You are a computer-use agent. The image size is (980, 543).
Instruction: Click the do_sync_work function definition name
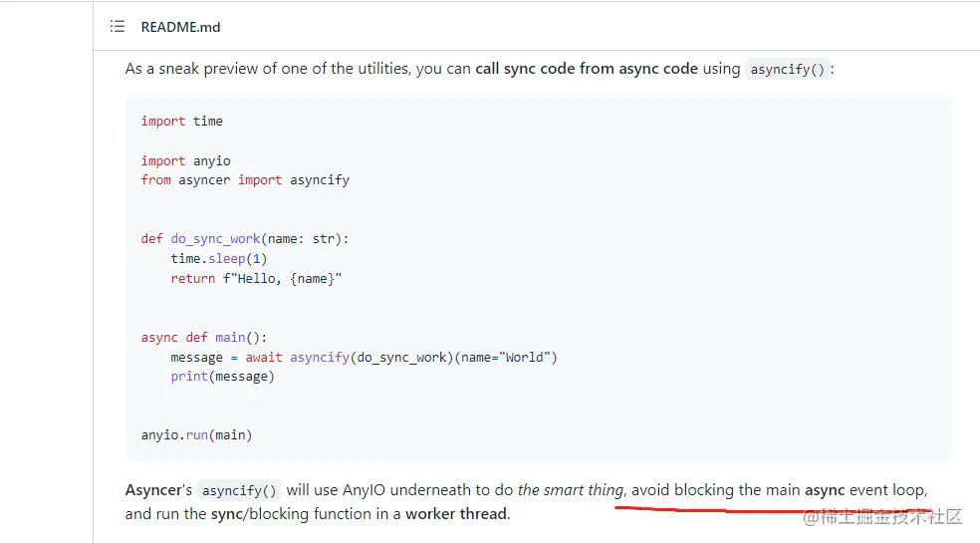click(x=216, y=239)
